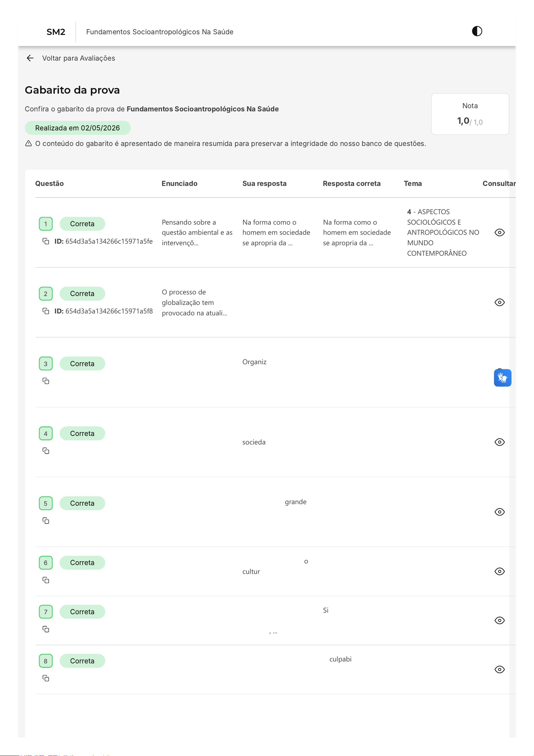Toggle the dark/light contrast mode icon
The image size is (534, 756).
(477, 31)
